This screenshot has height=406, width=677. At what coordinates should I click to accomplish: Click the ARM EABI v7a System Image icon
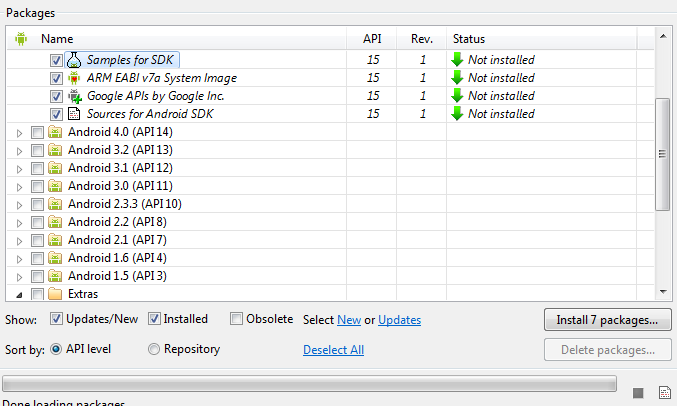tap(74, 78)
